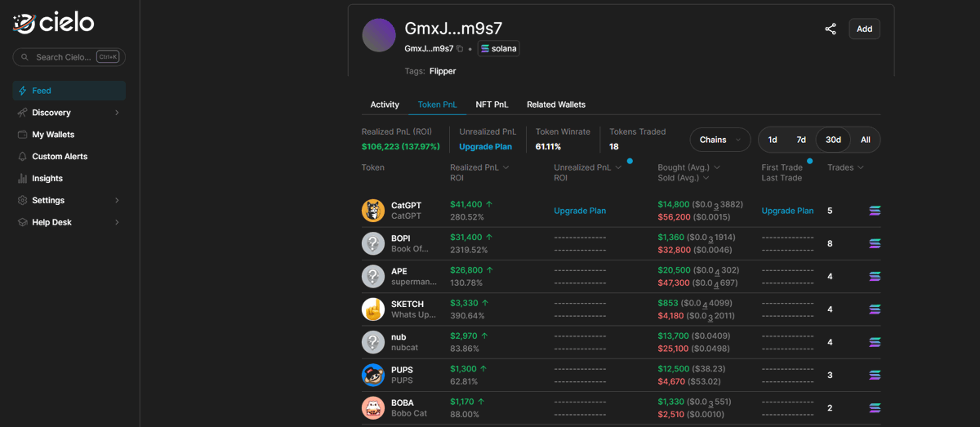Click the SKETCH realized PnL $3,330
The image size is (980, 427).
[x=464, y=304]
